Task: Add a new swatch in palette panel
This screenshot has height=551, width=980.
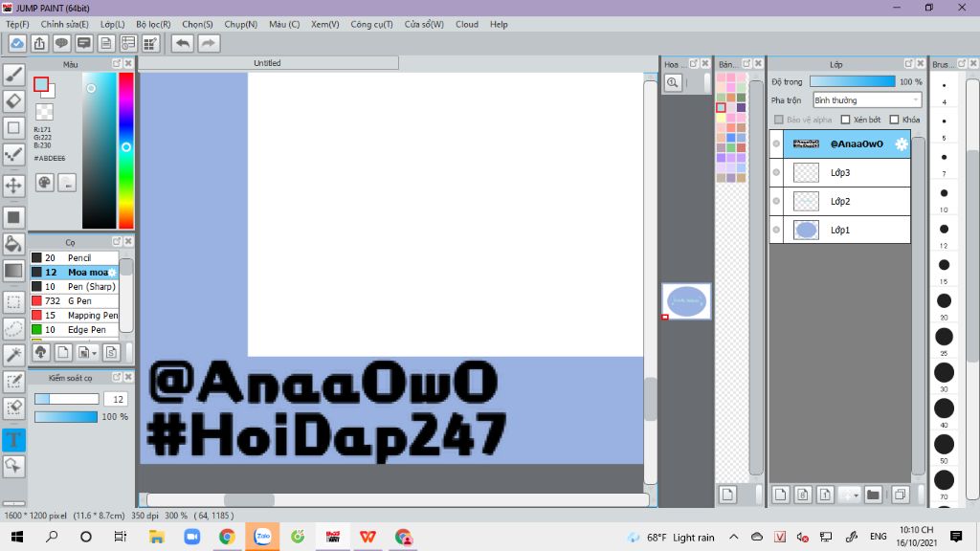Action: point(727,495)
